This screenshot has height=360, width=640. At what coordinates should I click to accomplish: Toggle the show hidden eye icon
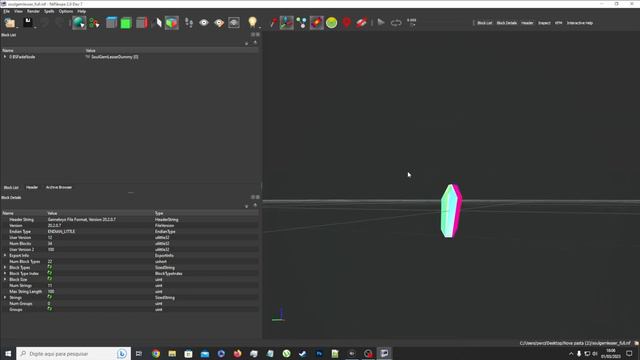204,22
